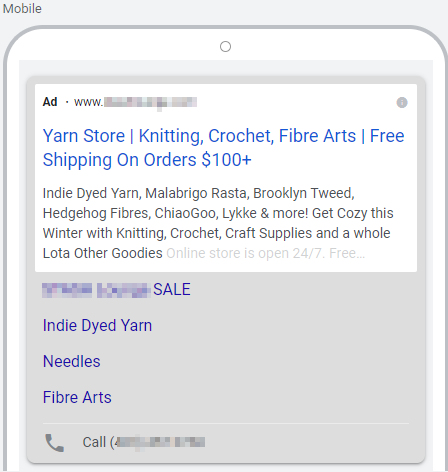This screenshot has height=472, width=448.
Task: Click the 'Winter with Knitting, Crochet' description line
Action: click(x=216, y=233)
